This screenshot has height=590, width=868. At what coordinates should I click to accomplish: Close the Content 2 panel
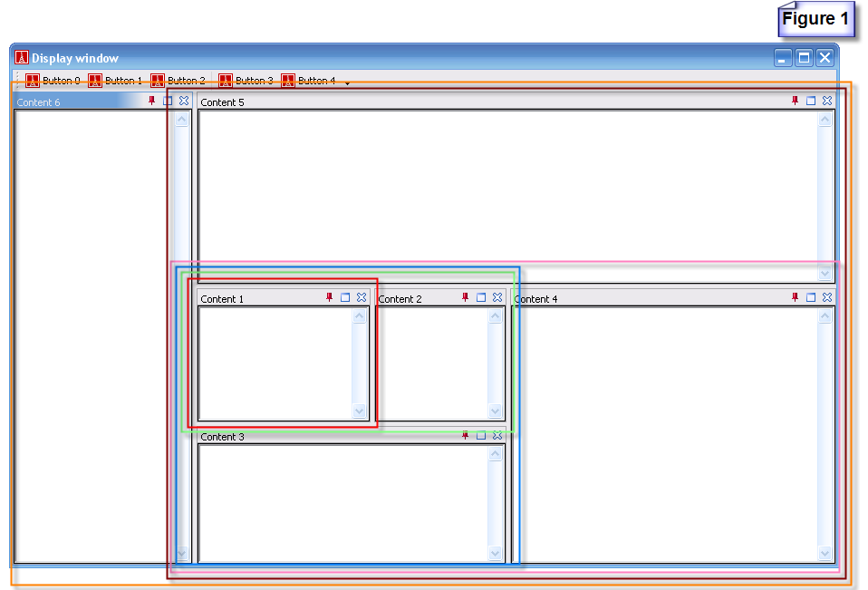(497, 297)
